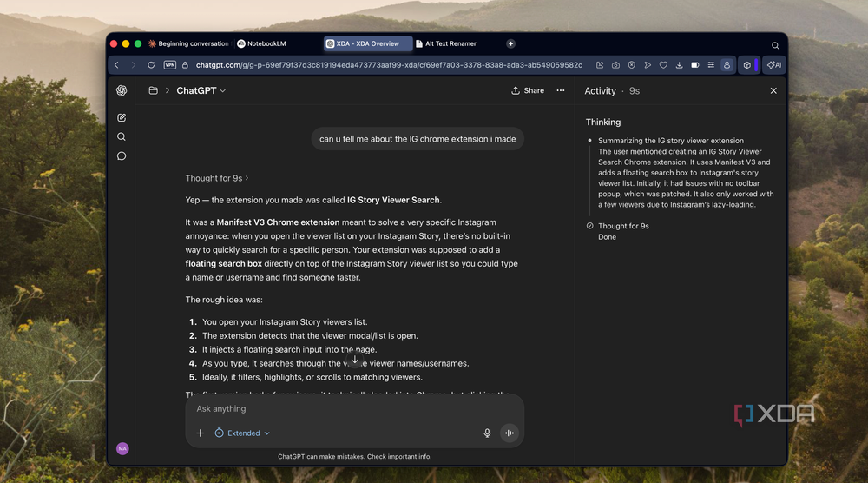Click the battery saver icon in toolbar
The width and height of the screenshot is (868, 483).
click(x=695, y=65)
